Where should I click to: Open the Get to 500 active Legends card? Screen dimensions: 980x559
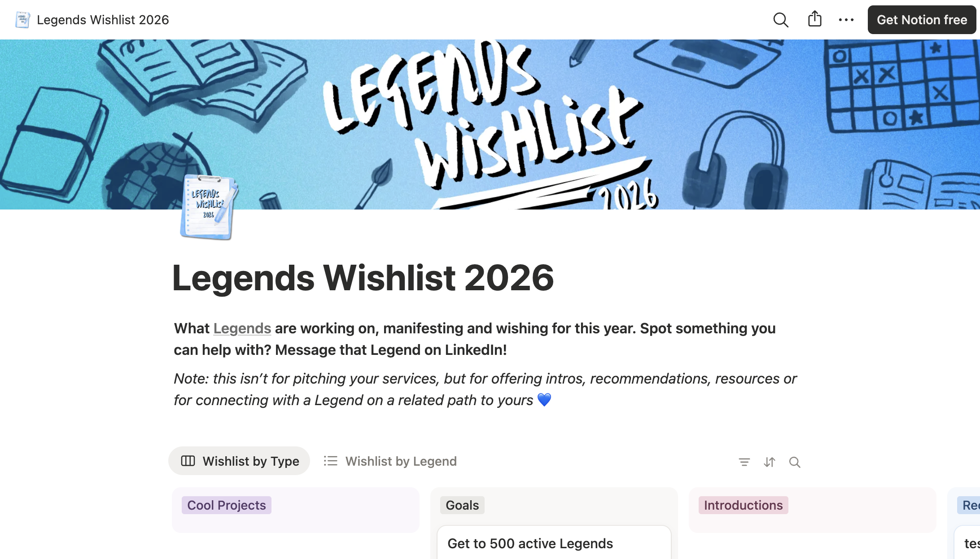pos(554,543)
